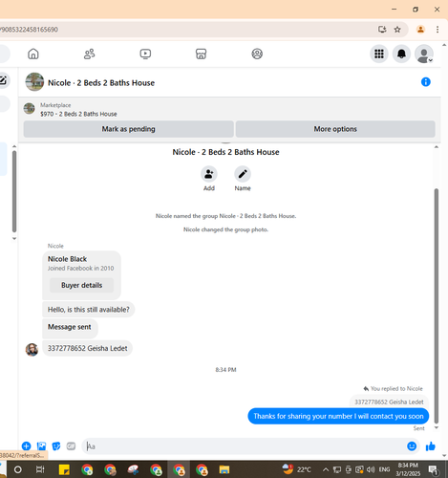Attach a photo to the message

pos(41,446)
